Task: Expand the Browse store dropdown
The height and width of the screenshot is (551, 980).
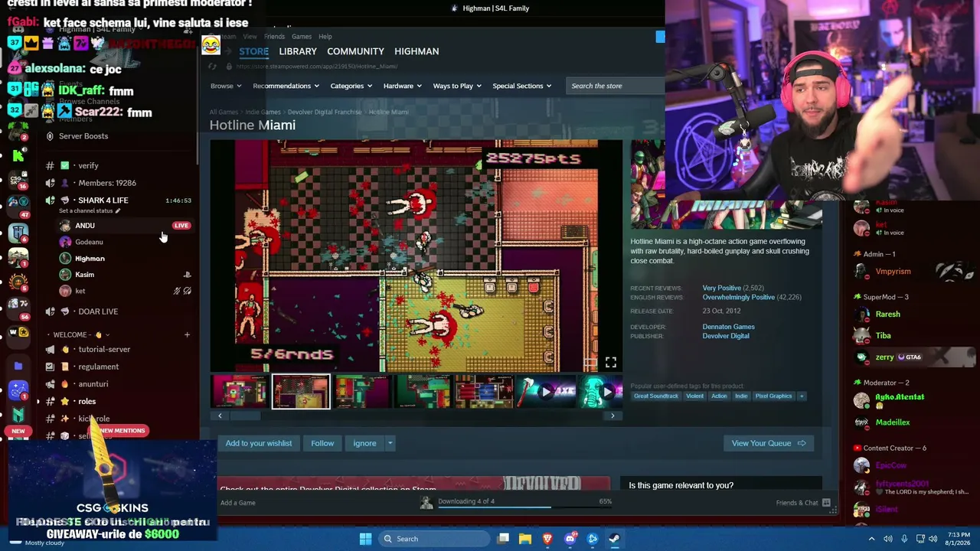Action: pos(226,86)
